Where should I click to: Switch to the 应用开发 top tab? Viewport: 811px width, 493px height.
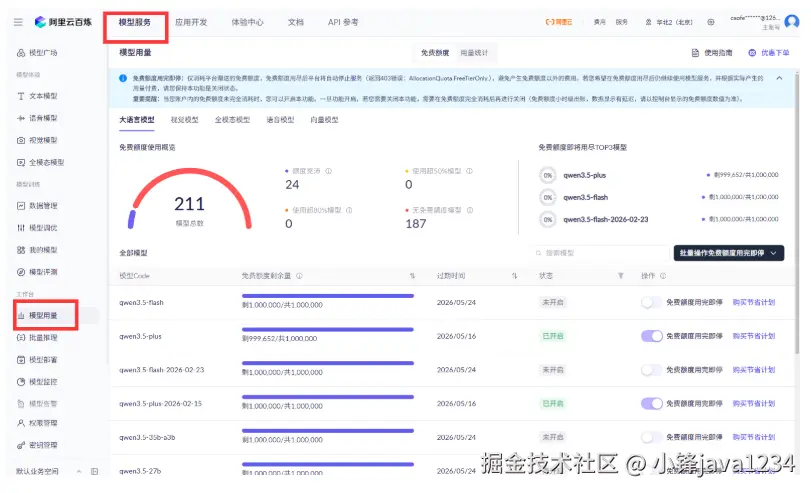[x=191, y=22]
